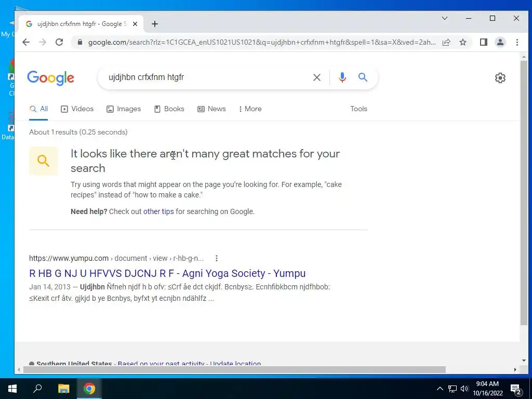This screenshot has height=399, width=532.
Task: Open Chrome's three-dot menu
Action: [x=517, y=42]
